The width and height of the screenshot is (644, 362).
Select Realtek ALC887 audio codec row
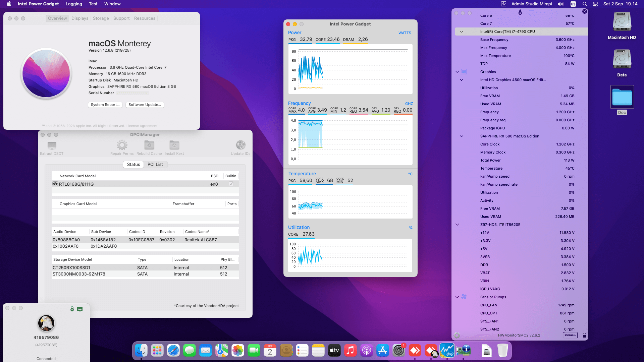pyautogui.click(x=145, y=240)
